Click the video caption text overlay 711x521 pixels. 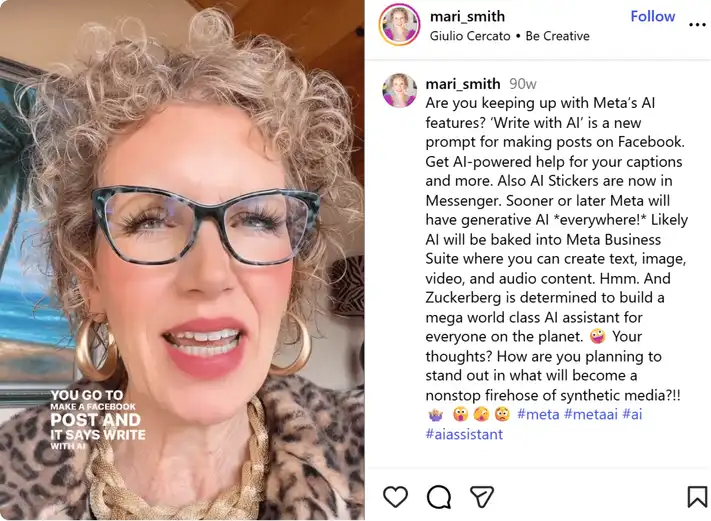pyautogui.click(x=98, y=420)
